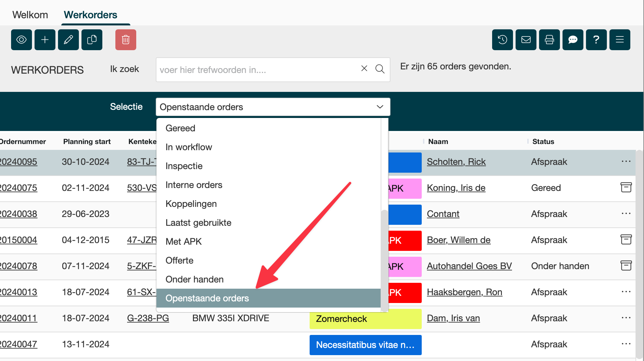Click the eye view-order icon
This screenshot has width=644, height=361.
pyautogui.click(x=22, y=40)
